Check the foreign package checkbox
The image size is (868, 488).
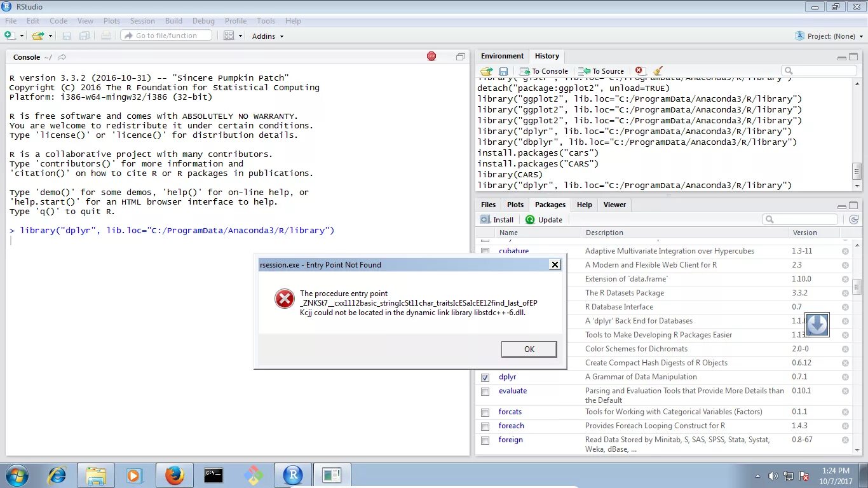point(485,440)
